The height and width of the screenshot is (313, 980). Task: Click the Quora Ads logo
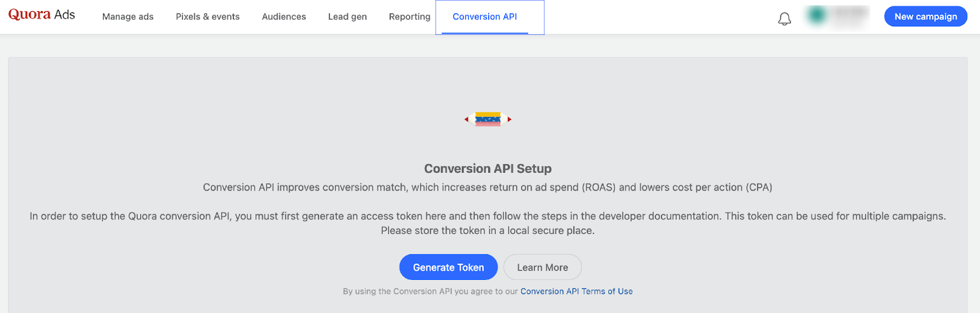click(42, 15)
